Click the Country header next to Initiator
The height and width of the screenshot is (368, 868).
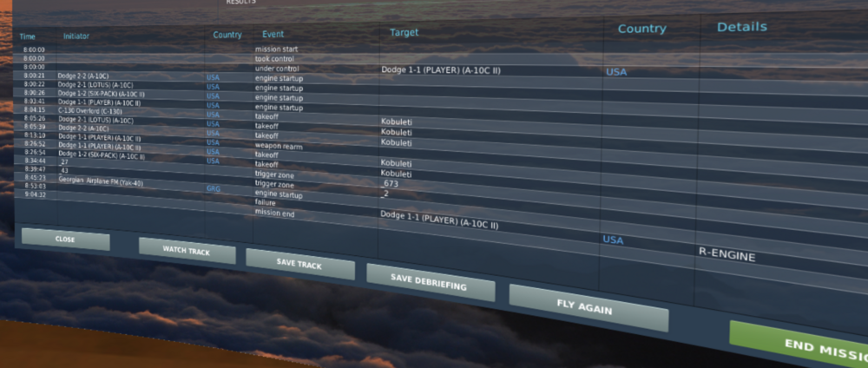227,35
